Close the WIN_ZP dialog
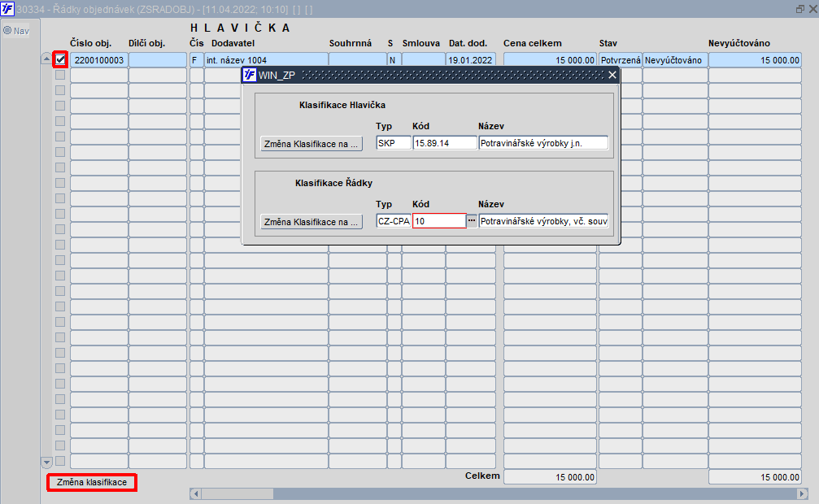Viewport: 819px width, 504px height. [612, 76]
